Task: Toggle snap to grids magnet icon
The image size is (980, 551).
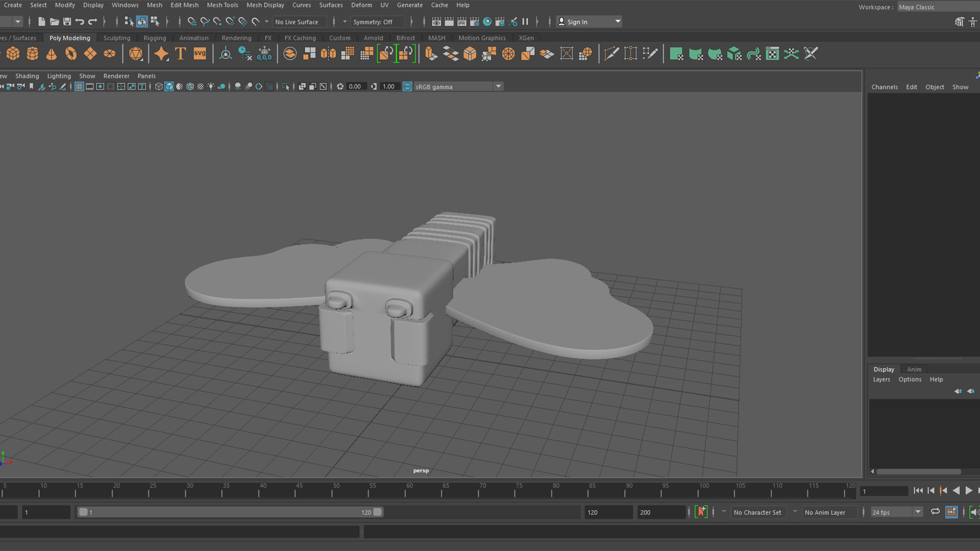Action: click(x=192, y=21)
